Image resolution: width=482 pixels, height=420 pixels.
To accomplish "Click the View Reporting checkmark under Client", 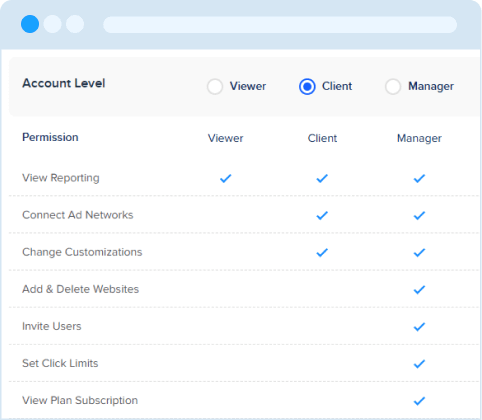I will pos(322,178).
